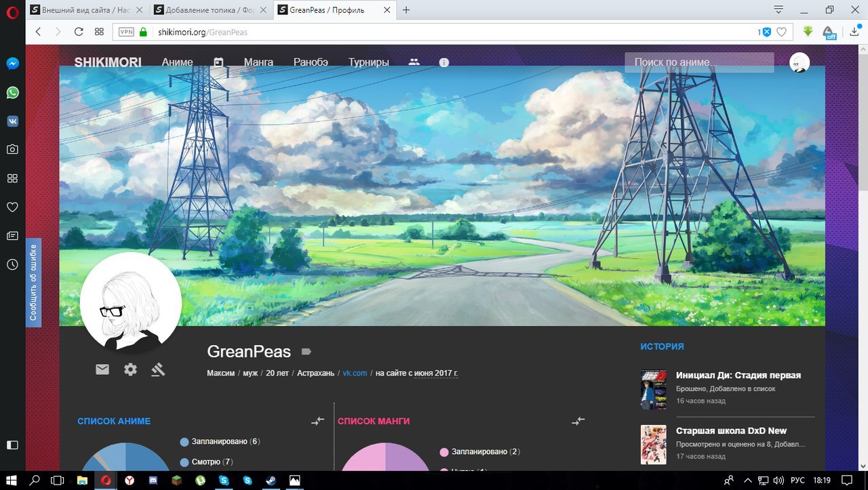Open the СПИСОК МАНГИ heading
The height and width of the screenshot is (490, 868).
[x=374, y=421]
